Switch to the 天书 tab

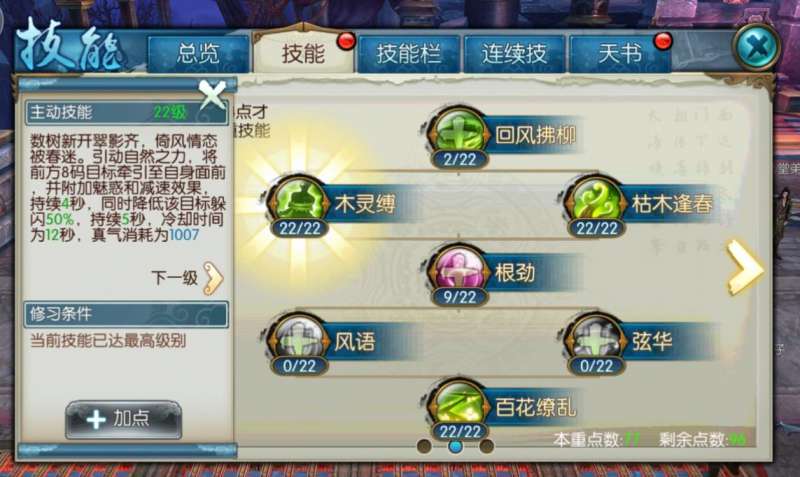click(619, 54)
